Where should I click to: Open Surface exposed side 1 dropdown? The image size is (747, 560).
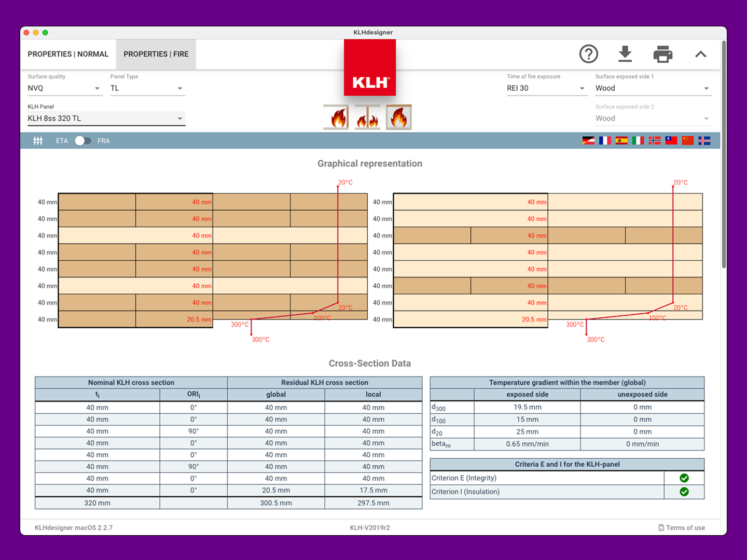tap(653, 88)
